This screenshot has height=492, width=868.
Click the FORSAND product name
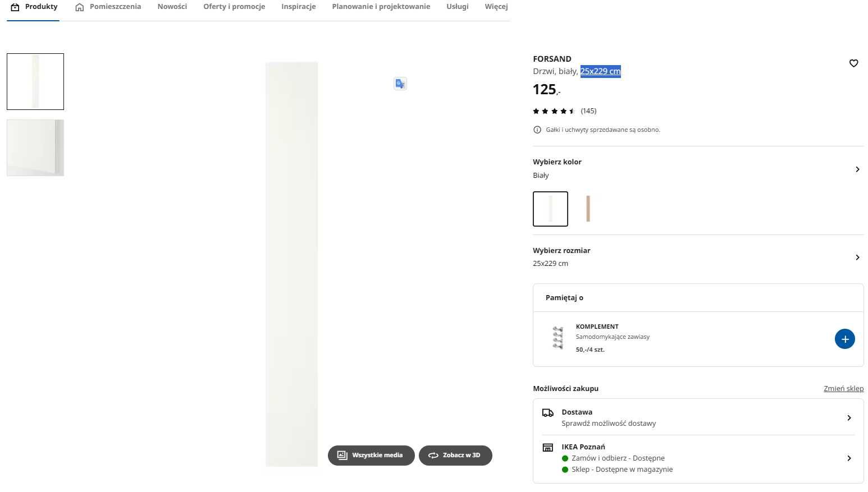552,59
